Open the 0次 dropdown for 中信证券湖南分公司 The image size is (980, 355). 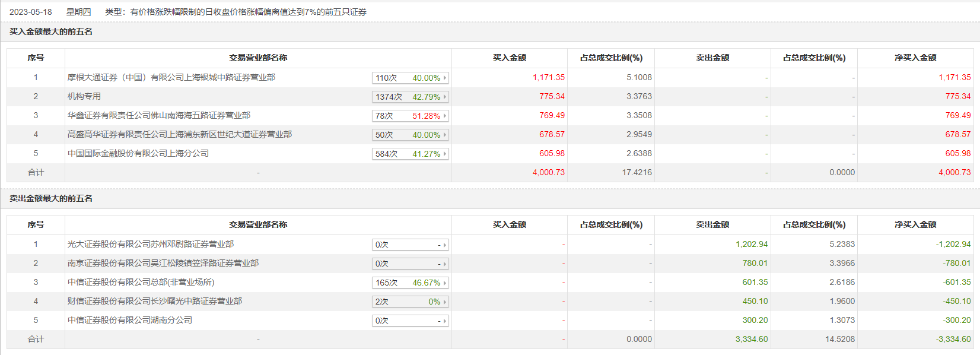[411, 321]
